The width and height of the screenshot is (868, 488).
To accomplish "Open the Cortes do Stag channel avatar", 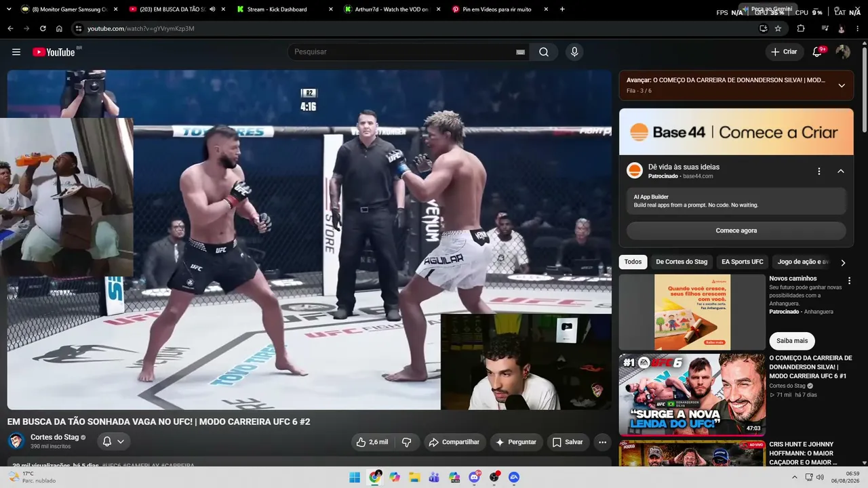I will [16, 441].
